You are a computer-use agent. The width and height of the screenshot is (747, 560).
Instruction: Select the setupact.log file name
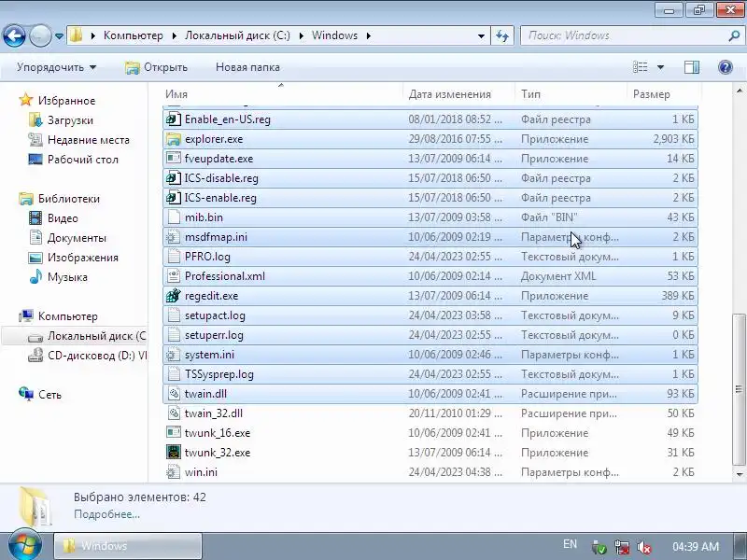coord(215,315)
